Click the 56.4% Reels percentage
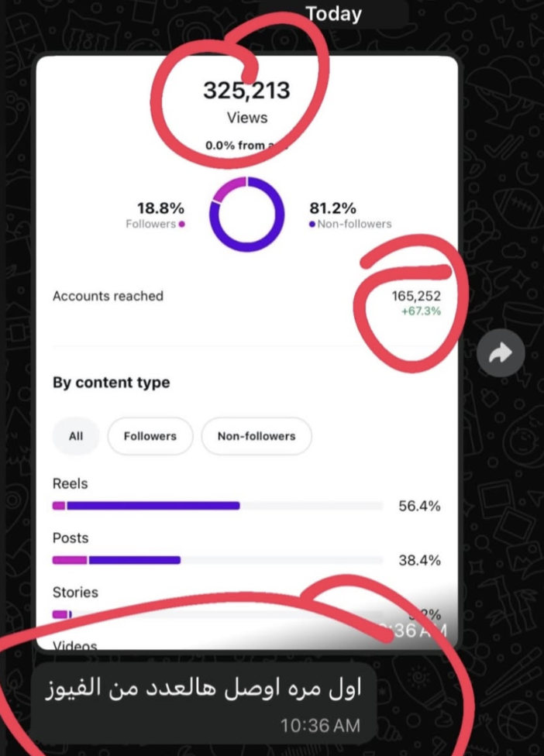 (x=419, y=507)
